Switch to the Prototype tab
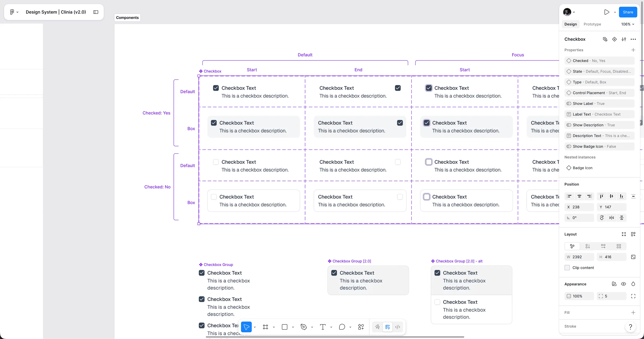Viewport: 644px width, 339px height. [x=592, y=24]
